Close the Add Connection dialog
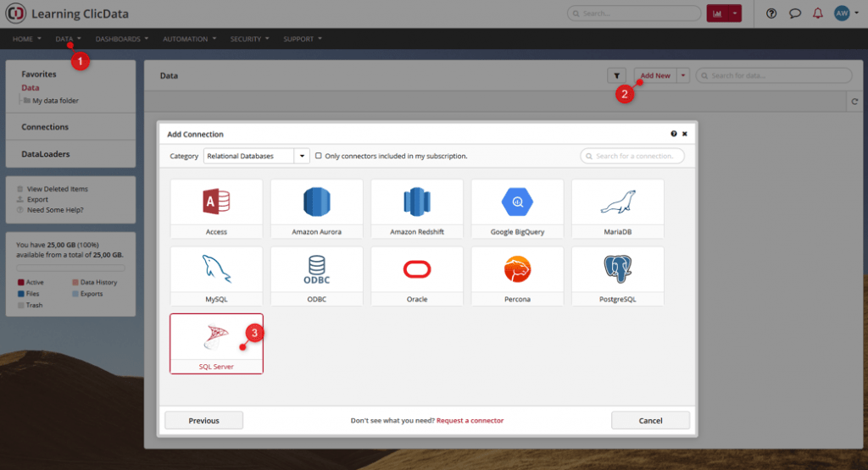The image size is (868, 470). (x=685, y=134)
